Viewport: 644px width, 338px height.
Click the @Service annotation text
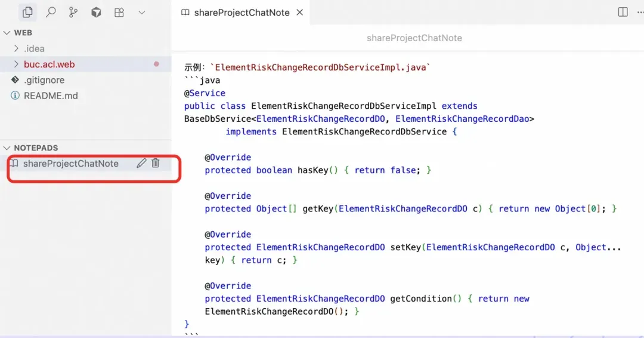click(x=205, y=93)
